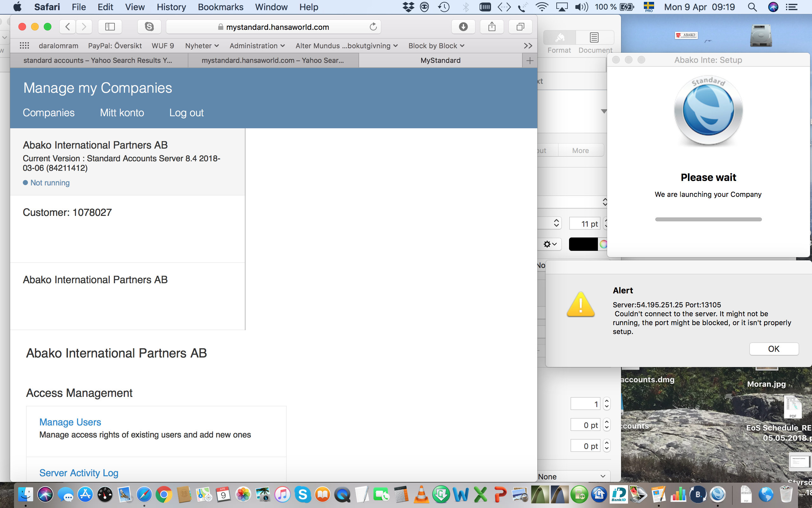812x508 pixels.
Task: Open the black text color swatch in Pages
Action: (x=583, y=244)
